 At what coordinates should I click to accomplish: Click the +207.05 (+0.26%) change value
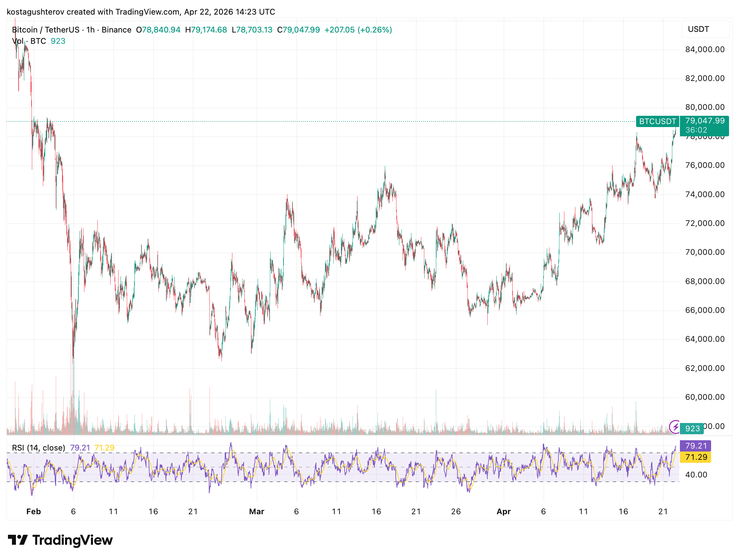pos(358,30)
